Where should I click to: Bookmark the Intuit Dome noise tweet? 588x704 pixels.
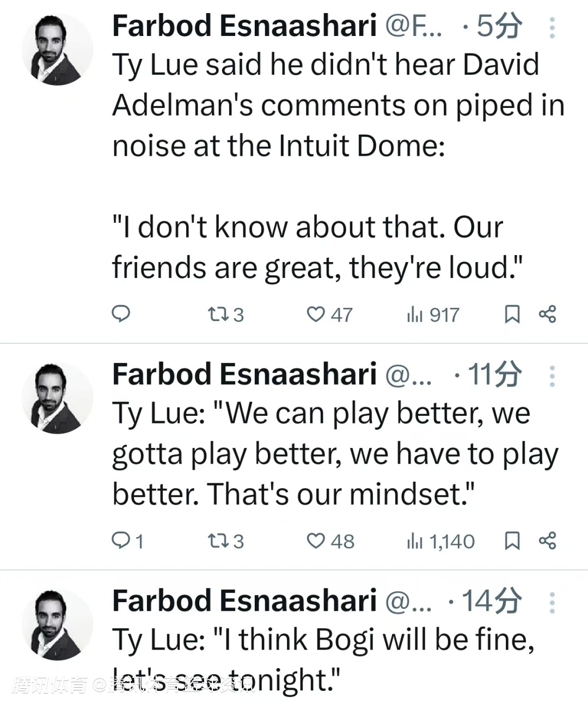tap(512, 314)
